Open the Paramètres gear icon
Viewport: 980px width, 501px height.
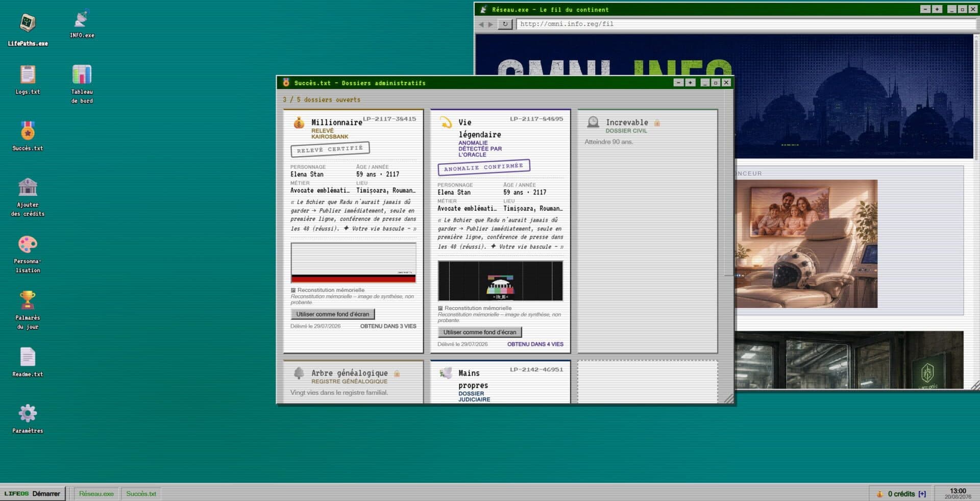(28, 419)
